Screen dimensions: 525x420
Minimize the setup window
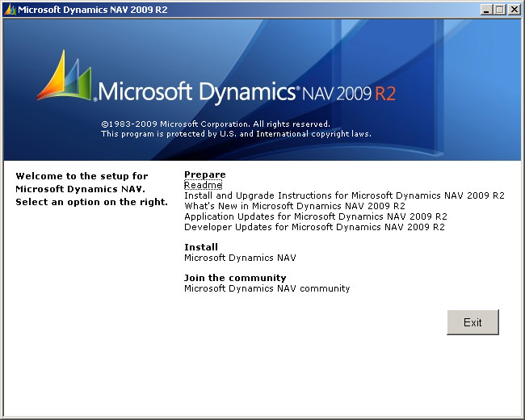[x=486, y=10]
